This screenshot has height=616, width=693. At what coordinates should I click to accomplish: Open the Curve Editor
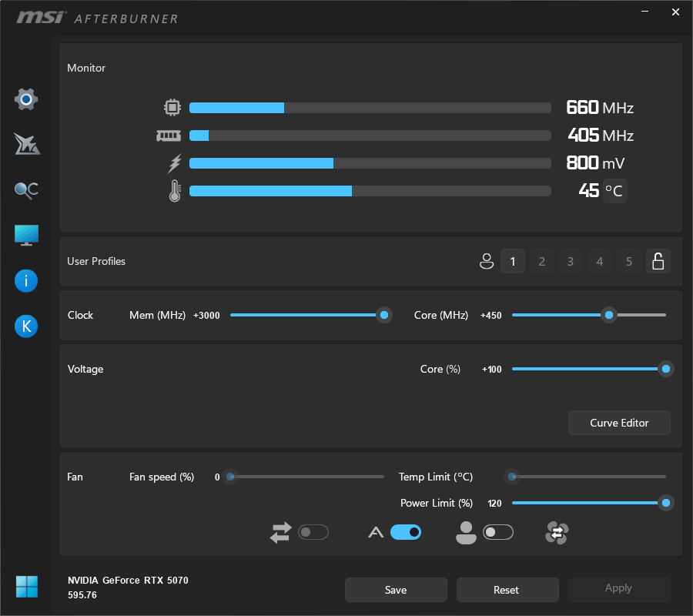click(619, 423)
